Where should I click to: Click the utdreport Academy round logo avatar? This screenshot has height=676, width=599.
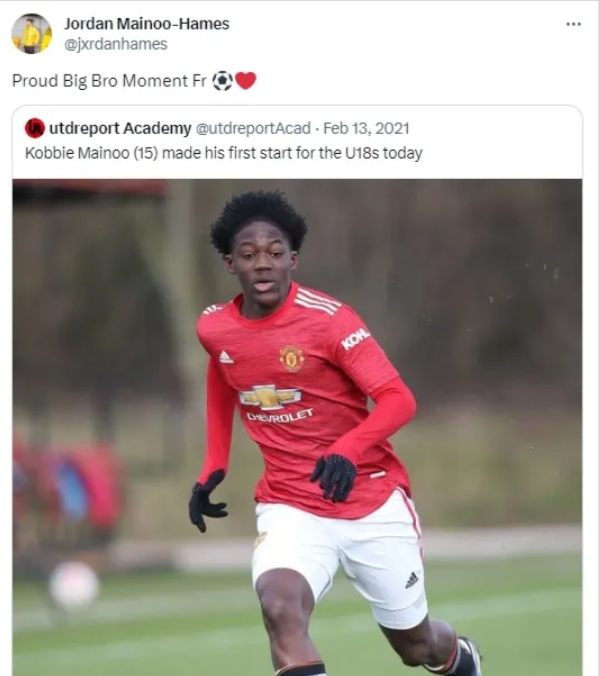point(34,128)
